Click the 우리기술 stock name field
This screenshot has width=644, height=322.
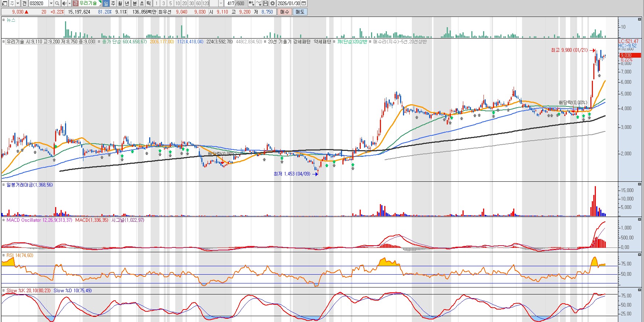88,3
